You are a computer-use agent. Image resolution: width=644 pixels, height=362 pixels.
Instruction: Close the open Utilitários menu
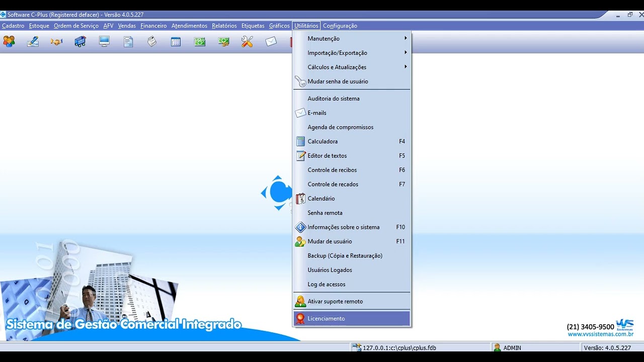306,26
